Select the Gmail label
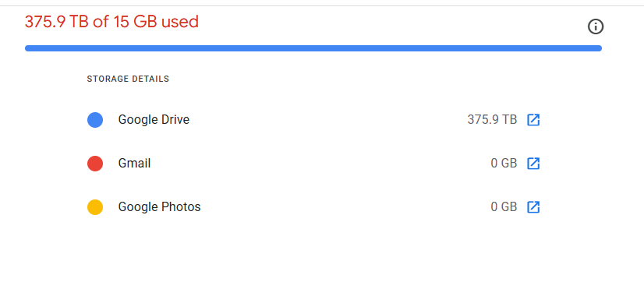Viewport: 644px width, 289px height. pos(134,164)
